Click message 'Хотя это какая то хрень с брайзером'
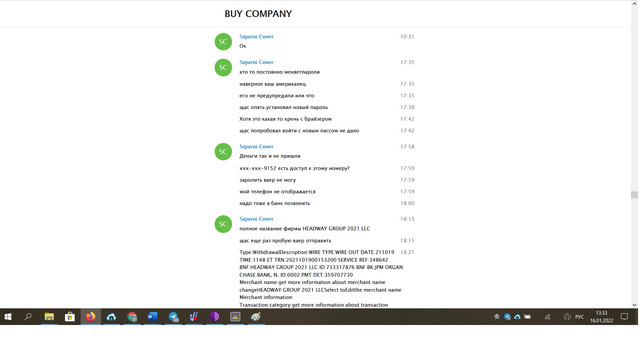 [x=285, y=119]
